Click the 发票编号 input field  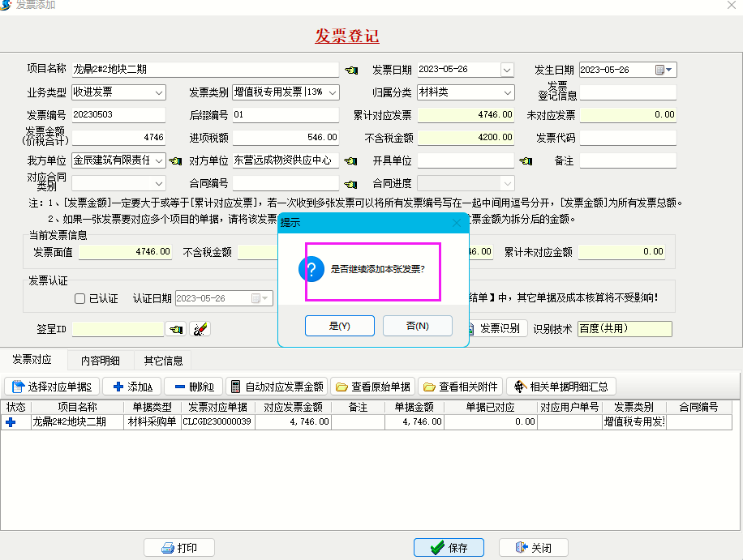[x=118, y=115]
